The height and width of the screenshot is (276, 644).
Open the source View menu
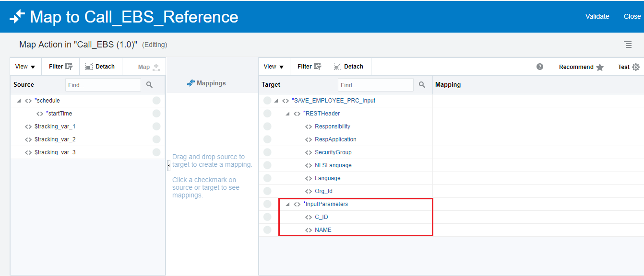click(x=25, y=67)
